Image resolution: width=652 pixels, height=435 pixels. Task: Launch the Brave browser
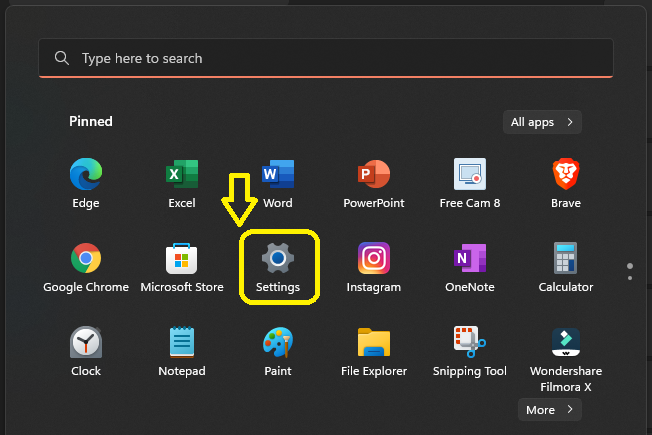click(x=566, y=174)
